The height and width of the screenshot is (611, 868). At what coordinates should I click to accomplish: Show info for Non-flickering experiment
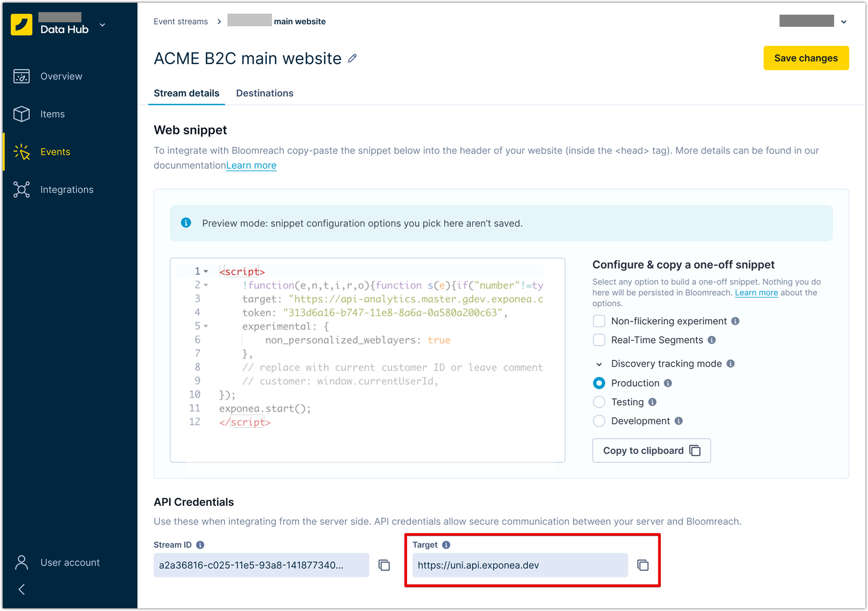point(736,321)
